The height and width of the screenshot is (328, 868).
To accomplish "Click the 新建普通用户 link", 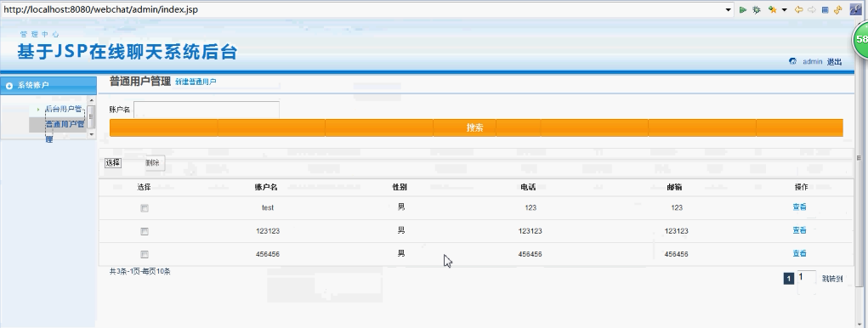I will 196,82.
